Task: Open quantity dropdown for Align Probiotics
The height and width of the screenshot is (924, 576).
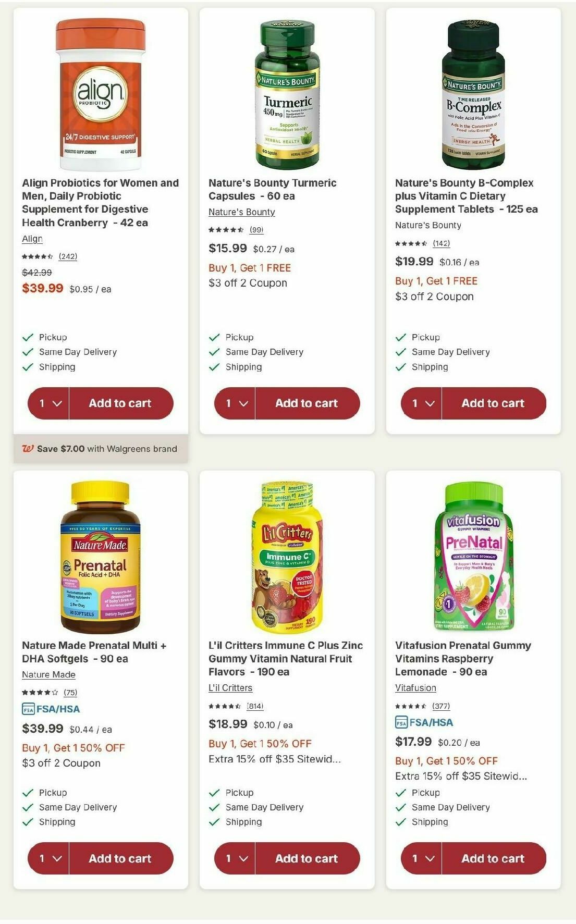Action: pyautogui.click(x=50, y=403)
